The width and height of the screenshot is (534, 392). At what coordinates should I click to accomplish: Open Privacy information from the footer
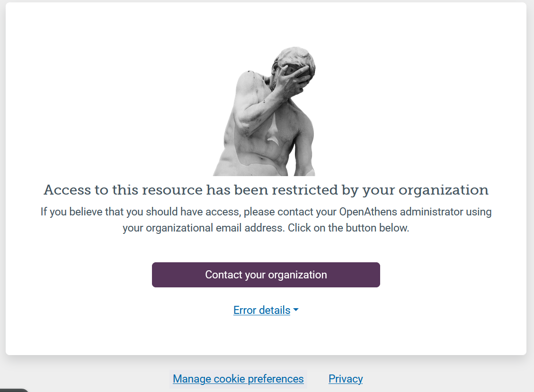click(345, 379)
